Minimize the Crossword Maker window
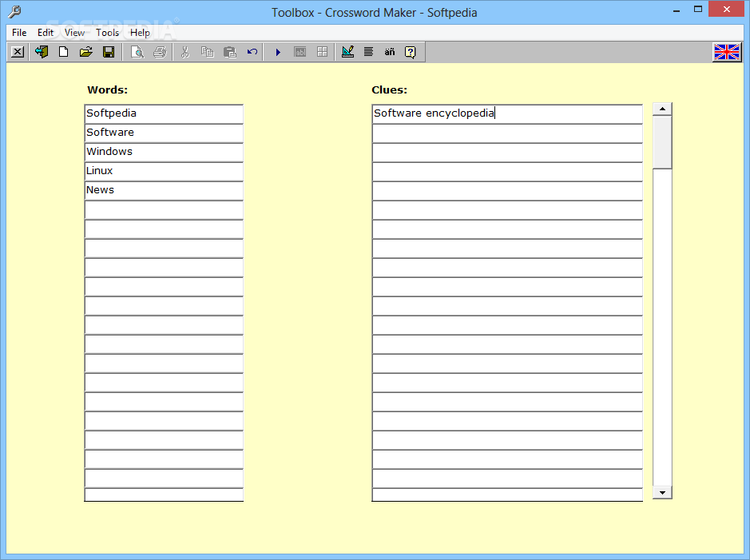750x560 pixels. [x=677, y=10]
